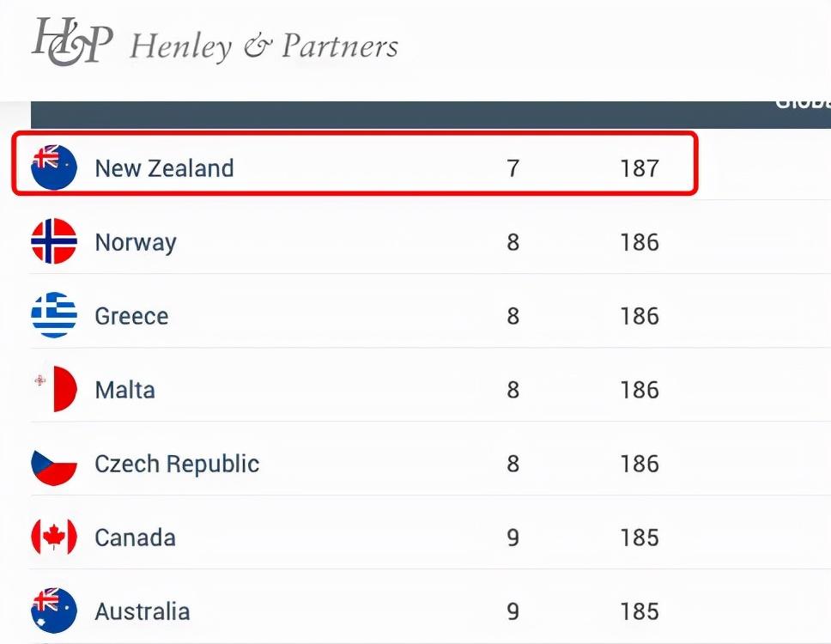Image resolution: width=831 pixels, height=644 pixels.
Task: Click the New Zealand flag icon
Action: point(54,167)
